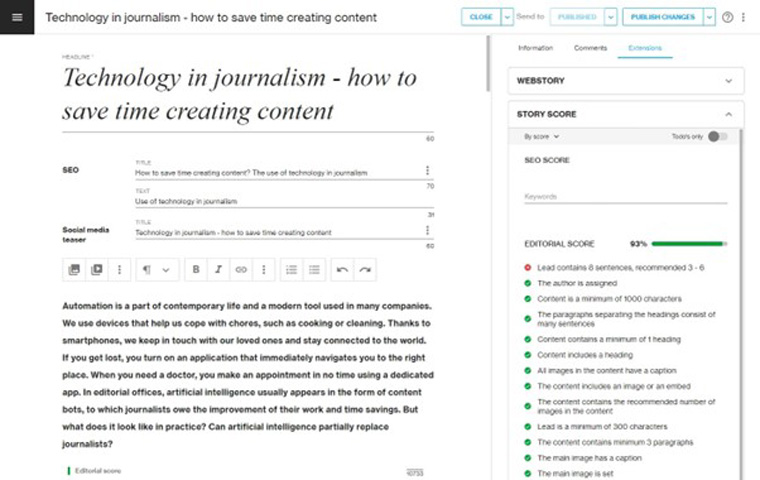Click the Keywords input field
The height and width of the screenshot is (480, 760).
click(626, 196)
